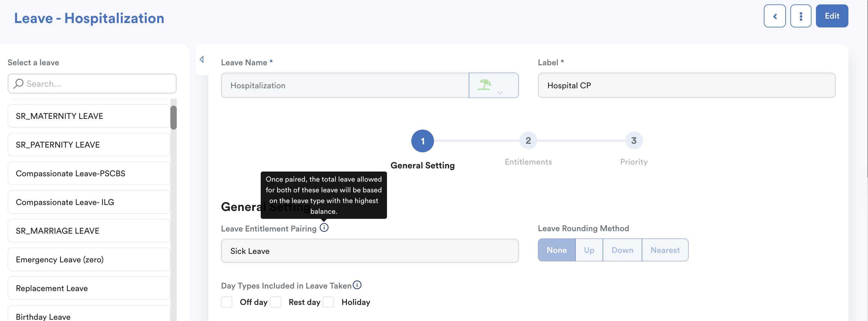Select Compassionate Leave-PSCBS item
This screenshot has height=321, width=868.
[x=89, y=173]
